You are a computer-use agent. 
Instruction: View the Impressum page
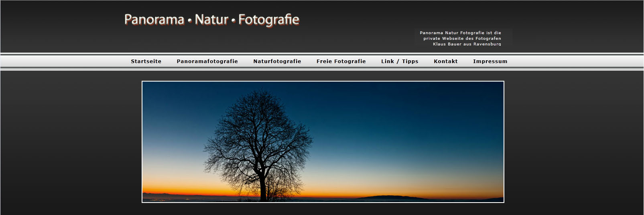click(x=490, y=61)
